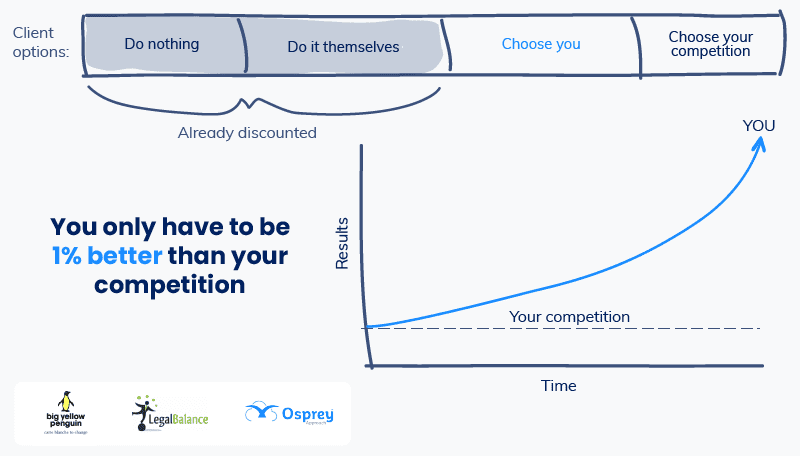Click the big yellow penguin logo
The width and height of the screenshot is (800, 456).
pos(66,413)
